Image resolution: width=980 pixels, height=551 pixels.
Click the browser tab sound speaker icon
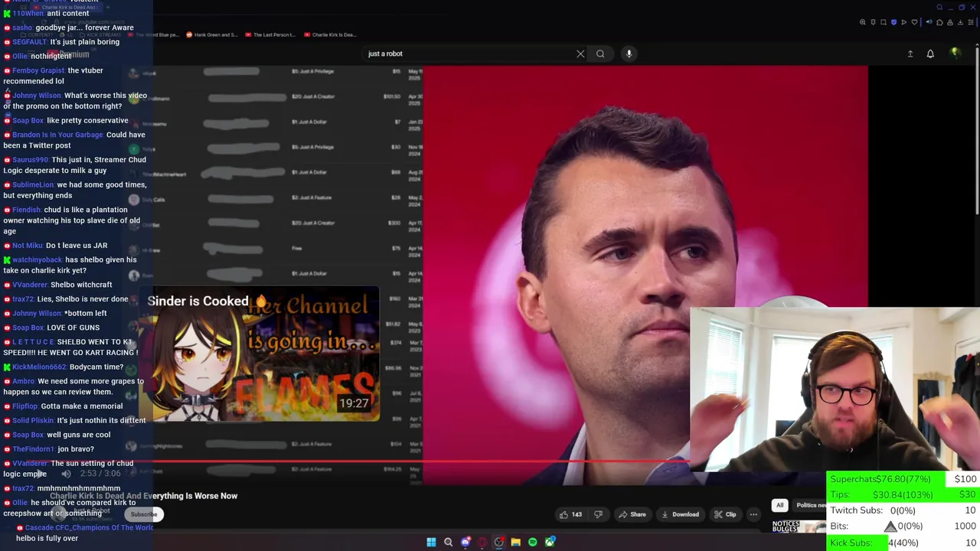[929, 22]
